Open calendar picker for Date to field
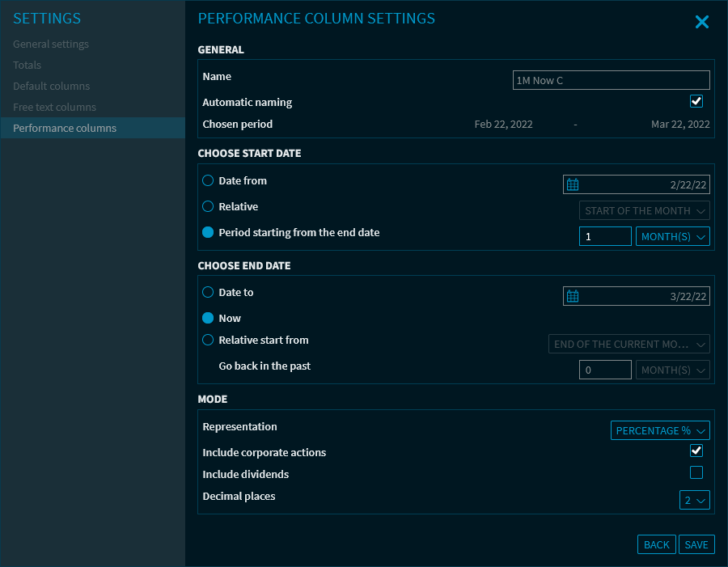Viewport: 728px width, 567px height. pyautogui.click(x=573, y=297)
